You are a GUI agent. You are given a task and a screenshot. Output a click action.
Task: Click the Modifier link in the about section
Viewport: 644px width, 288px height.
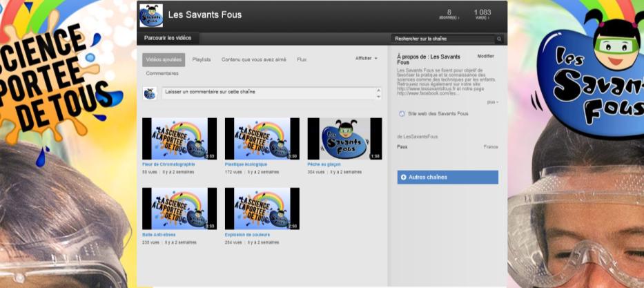[x=485, y=56]
